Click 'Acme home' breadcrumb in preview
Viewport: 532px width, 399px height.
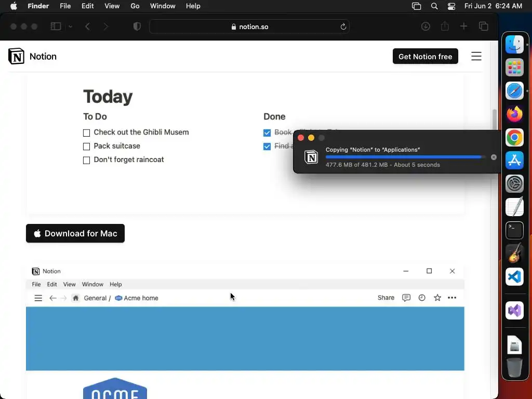[137, 298]
